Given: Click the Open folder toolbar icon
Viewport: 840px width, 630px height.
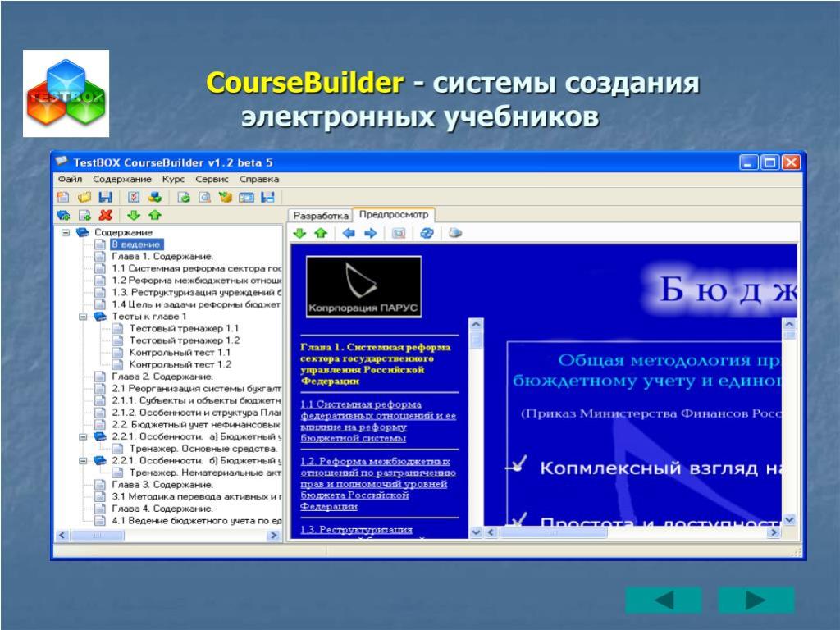Looking at the screenshot, I should point(84,197).
